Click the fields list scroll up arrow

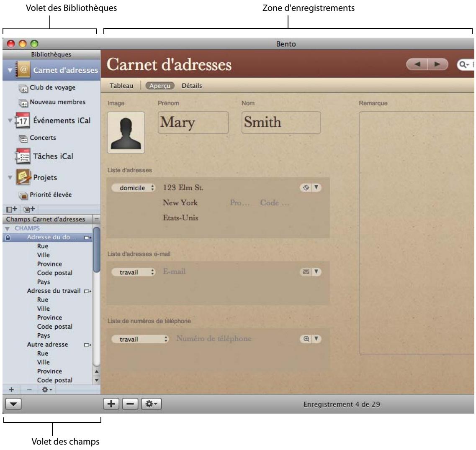tap(97, 371)
